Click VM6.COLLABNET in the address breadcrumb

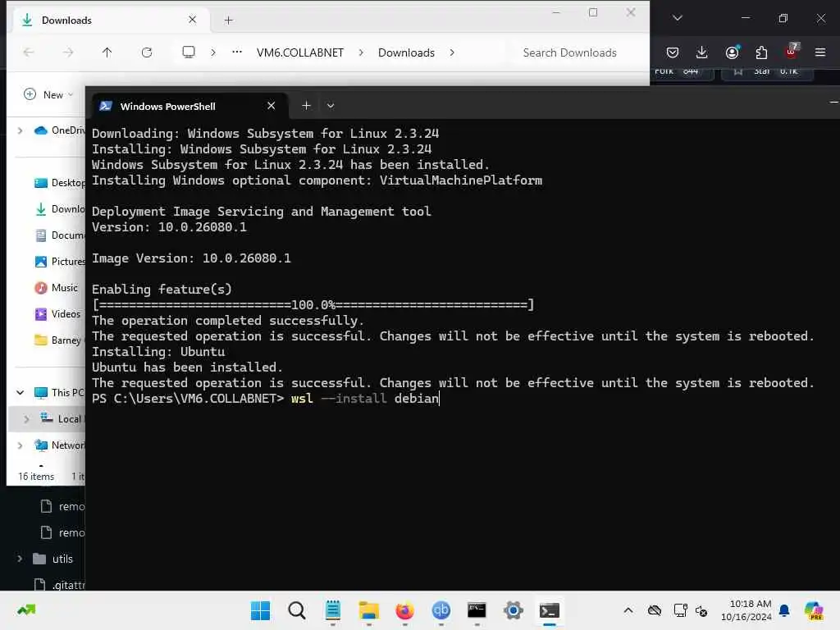(300, 52)
